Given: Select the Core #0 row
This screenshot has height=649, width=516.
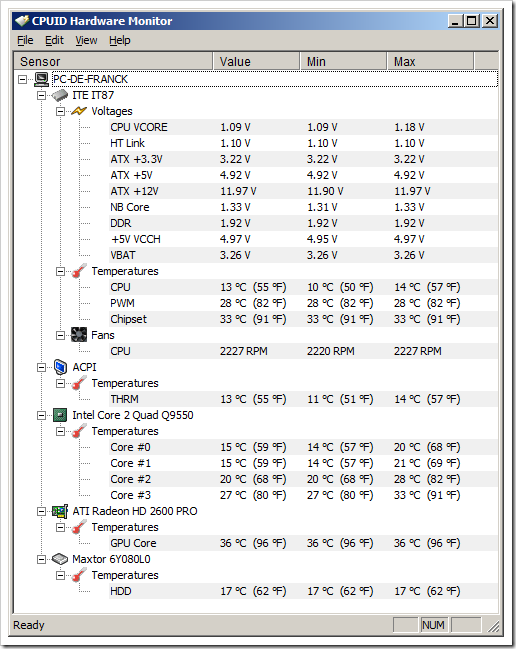Looking at the screenshot, I should click(303, 447).
